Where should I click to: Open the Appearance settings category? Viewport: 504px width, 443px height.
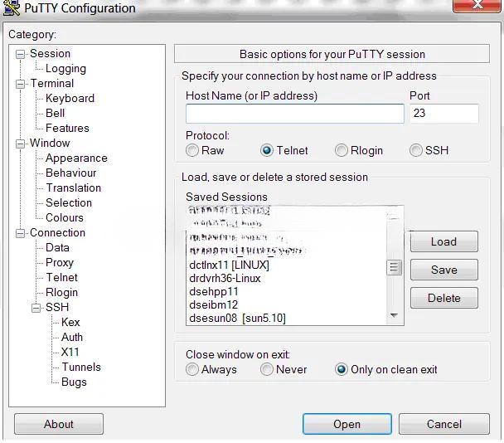pos(76,158)
